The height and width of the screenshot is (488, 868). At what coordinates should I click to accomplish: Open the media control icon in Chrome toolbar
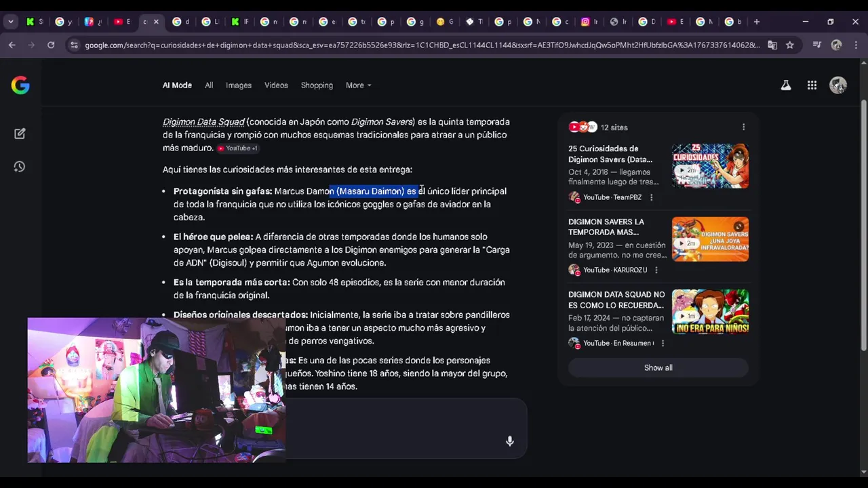(x=817, y=45)
